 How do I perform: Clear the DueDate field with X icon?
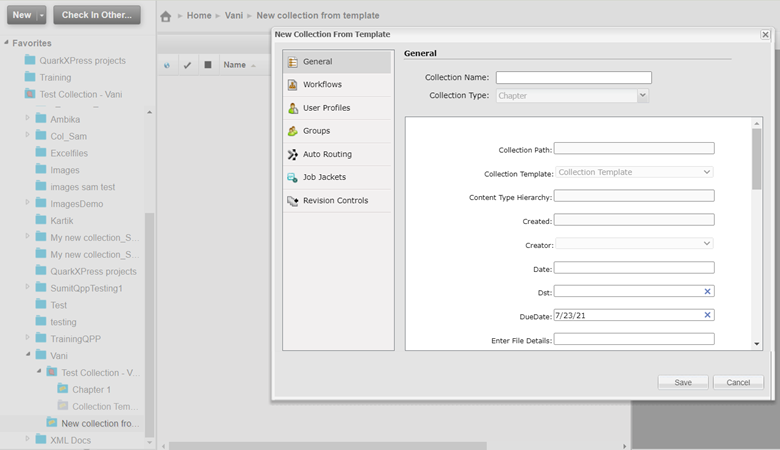707,315
